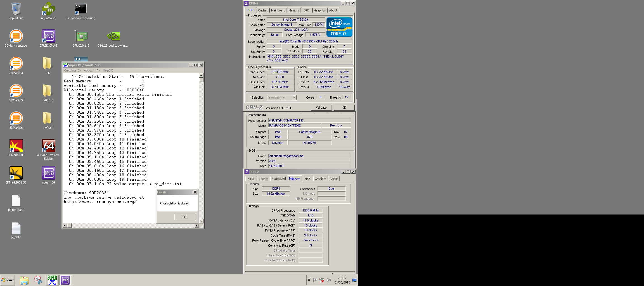
Task: Click the Core Speed value 1229.97 MHz
Action: coord(280,72)
